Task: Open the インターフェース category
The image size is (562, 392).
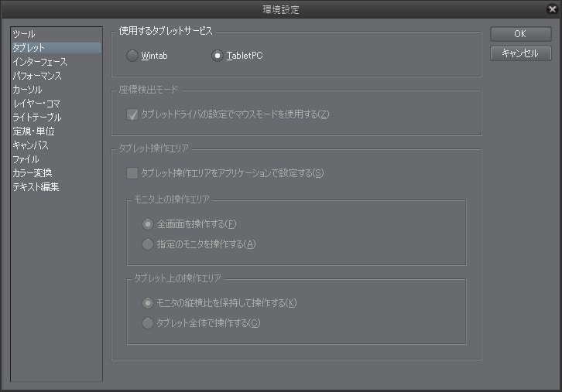Action: [x=57, y=62]
